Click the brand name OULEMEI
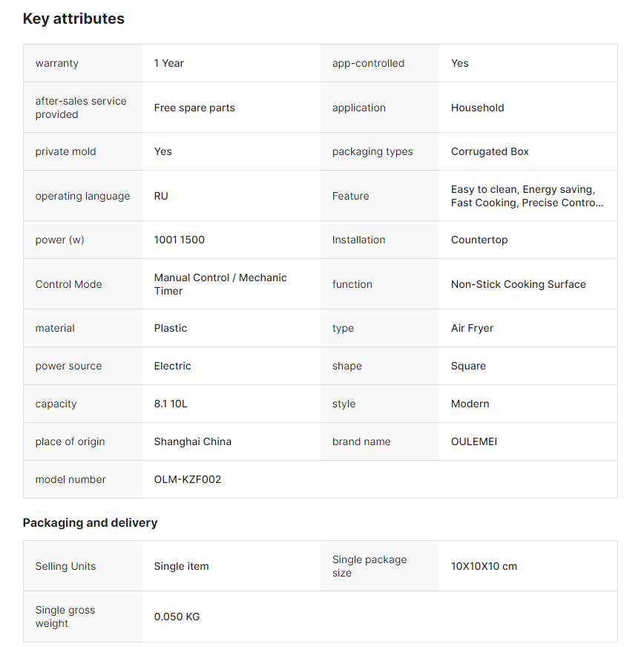 point(474,441)
